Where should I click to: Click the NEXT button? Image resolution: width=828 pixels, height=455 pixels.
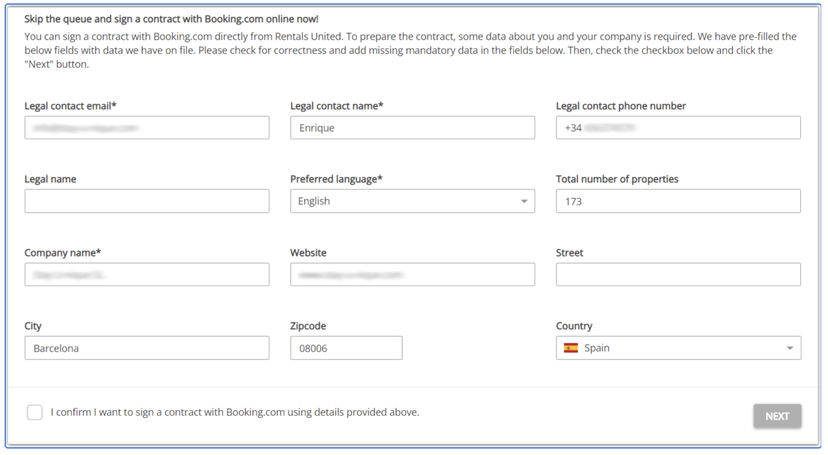click(x=777, y=416)
